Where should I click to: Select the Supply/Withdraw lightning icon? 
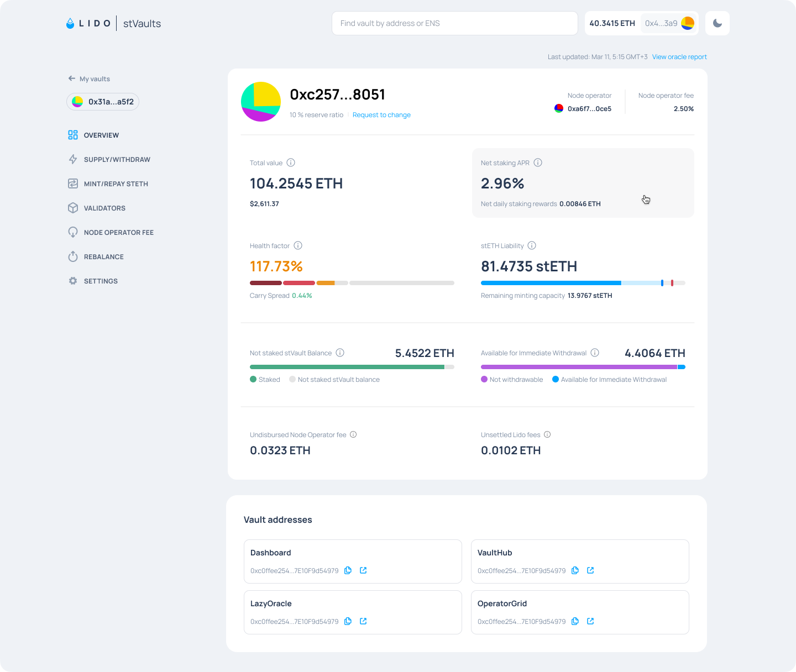pos(74,159)
